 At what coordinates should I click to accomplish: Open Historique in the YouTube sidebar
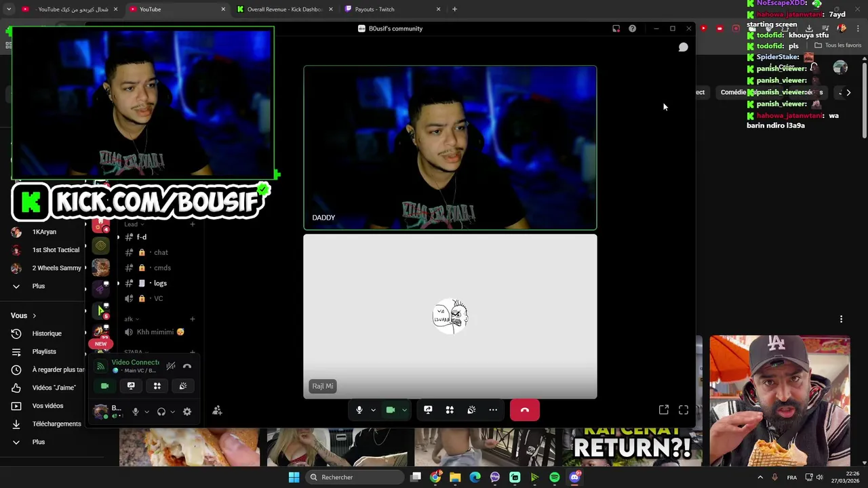47,333
